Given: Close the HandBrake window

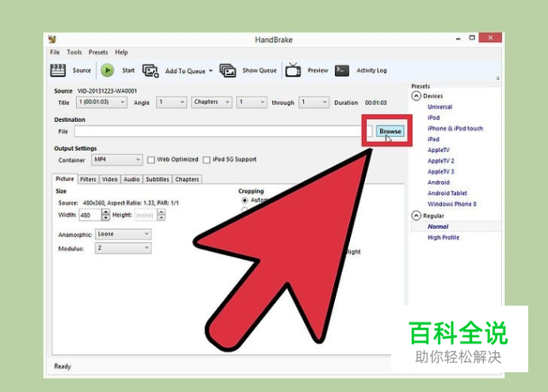Looking at the screenshot, I should pyautogui.click(x=490, y=37).
